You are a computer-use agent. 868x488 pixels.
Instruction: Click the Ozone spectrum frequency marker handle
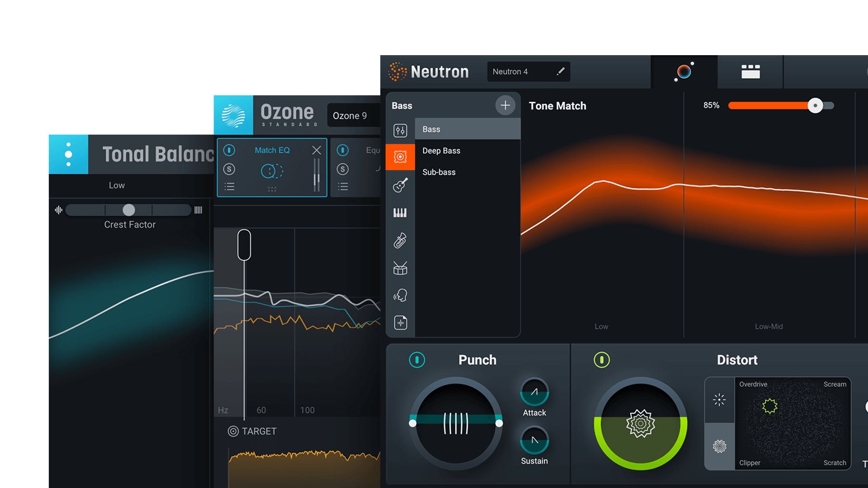pyautogui.click(x=244, y=245)
